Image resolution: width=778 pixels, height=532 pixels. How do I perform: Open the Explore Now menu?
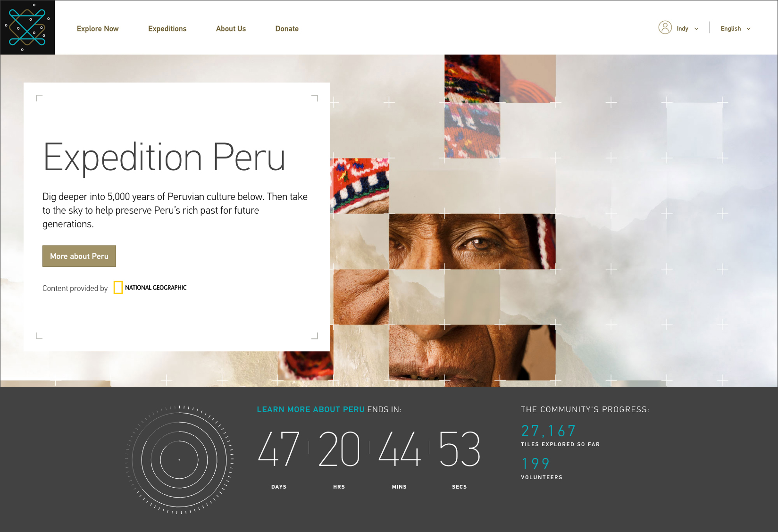[98, 29]
